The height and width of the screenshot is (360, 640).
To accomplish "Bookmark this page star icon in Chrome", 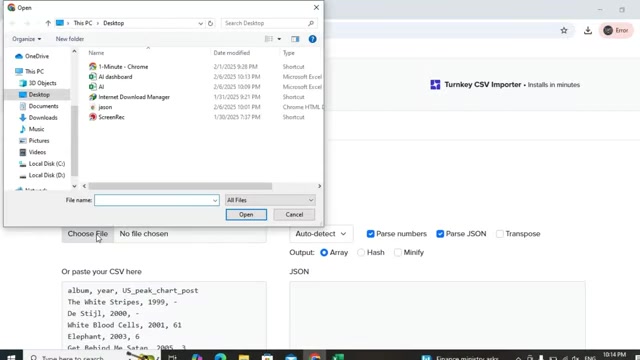I will pos(564,30).
